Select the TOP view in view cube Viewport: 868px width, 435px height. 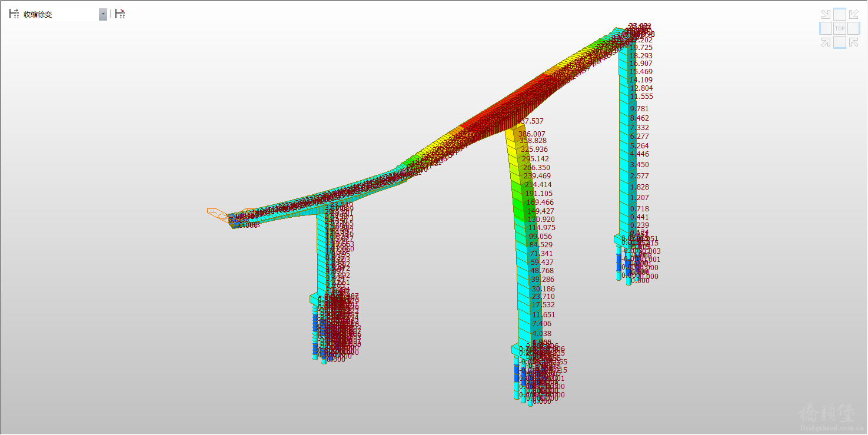point(840,28)
